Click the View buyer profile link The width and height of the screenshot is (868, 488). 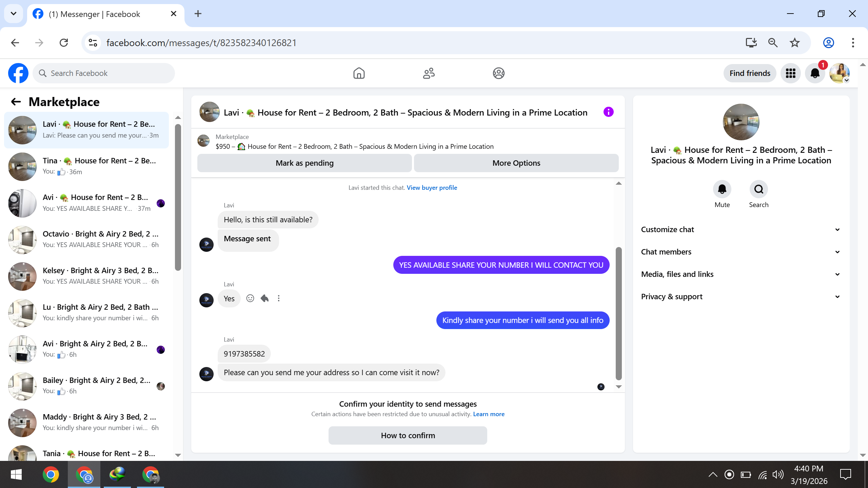[x=432, y=188]
